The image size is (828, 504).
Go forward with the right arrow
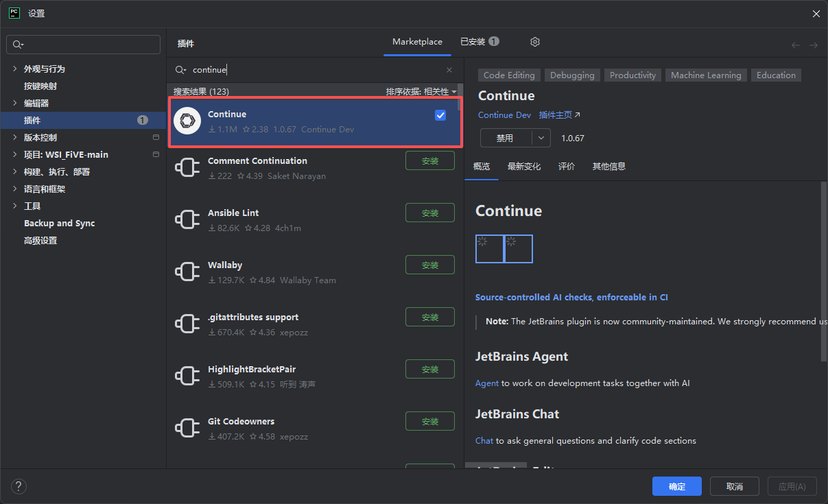[x=814, y=45]
